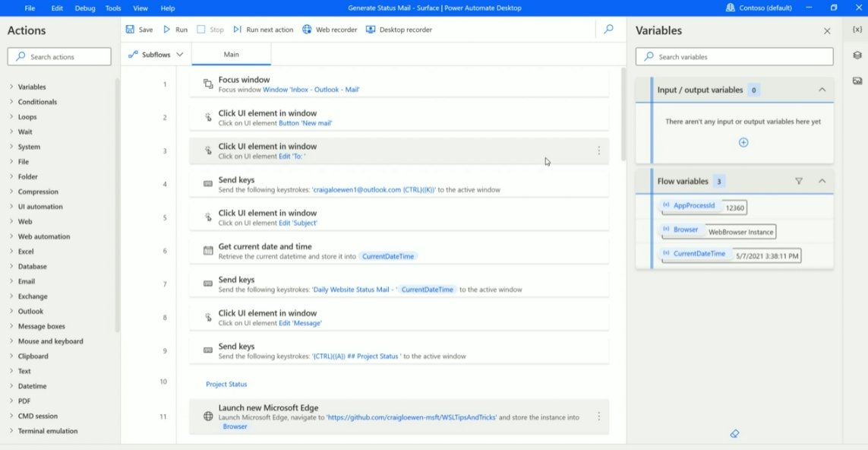
Task: Select the AppProcessId flow variable
Action: click(694, 205)
